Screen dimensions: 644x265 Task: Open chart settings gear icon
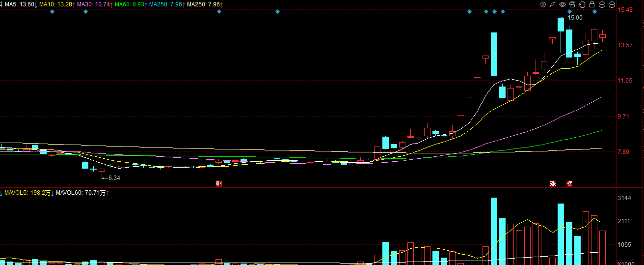(543, 4)
